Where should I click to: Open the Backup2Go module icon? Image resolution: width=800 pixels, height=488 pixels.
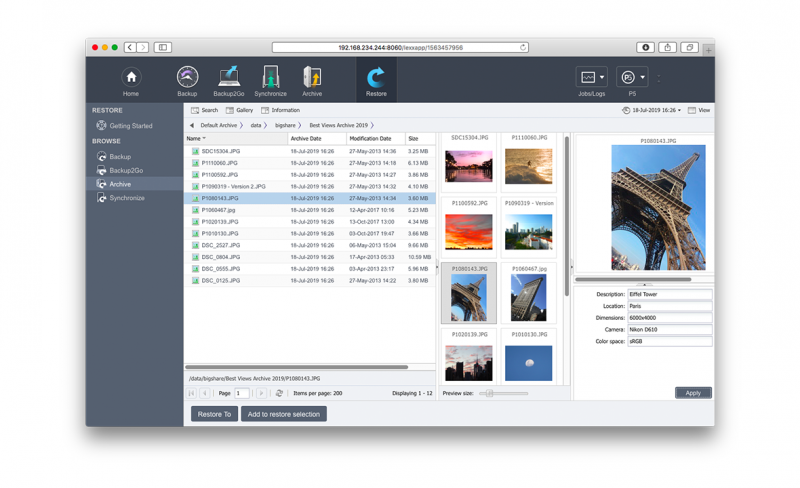[x=229, y=77]
